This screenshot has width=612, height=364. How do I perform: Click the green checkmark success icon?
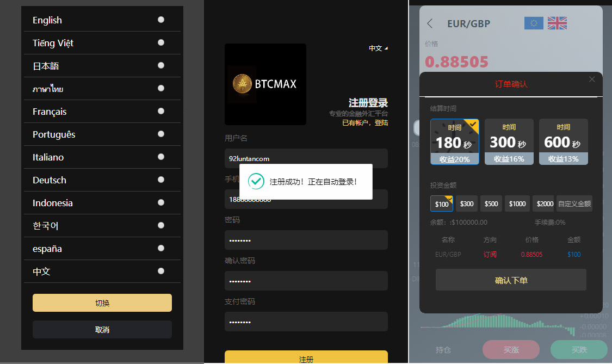pyautogui.click(x=256, y=181)
